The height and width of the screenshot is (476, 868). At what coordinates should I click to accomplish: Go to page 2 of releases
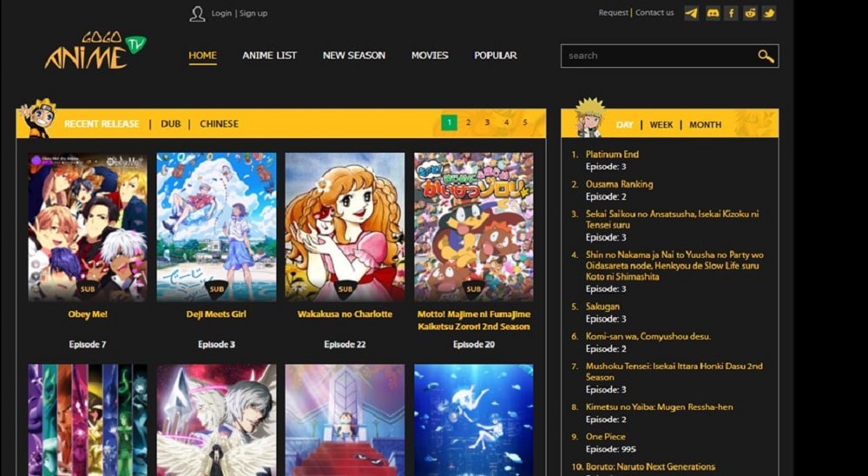tap(469, 122)
